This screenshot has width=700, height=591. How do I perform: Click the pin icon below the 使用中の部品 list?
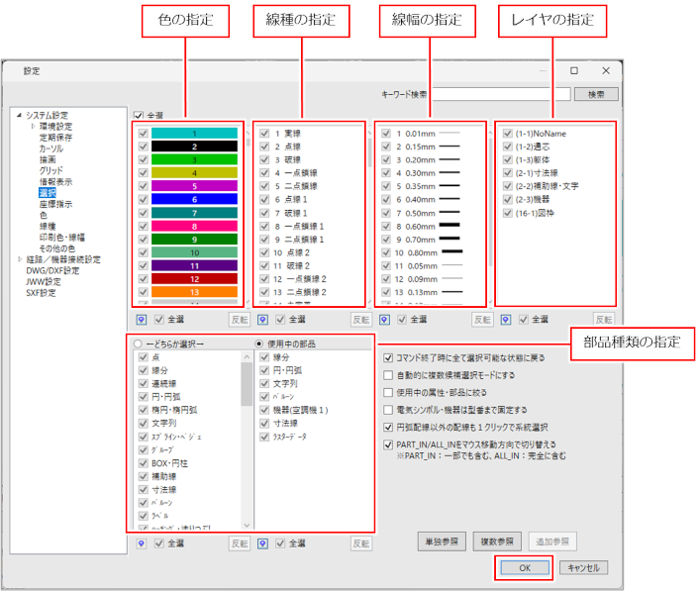pyautogui.click(x=263, y=543)
